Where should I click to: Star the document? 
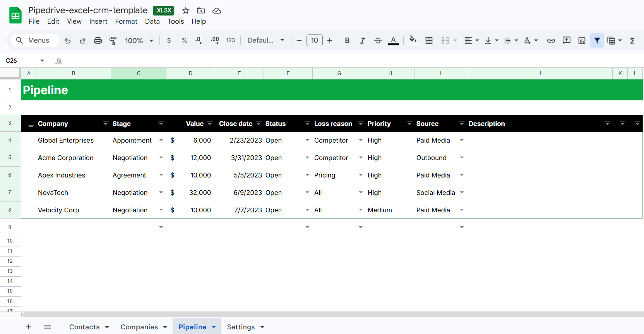coord(186,10)
